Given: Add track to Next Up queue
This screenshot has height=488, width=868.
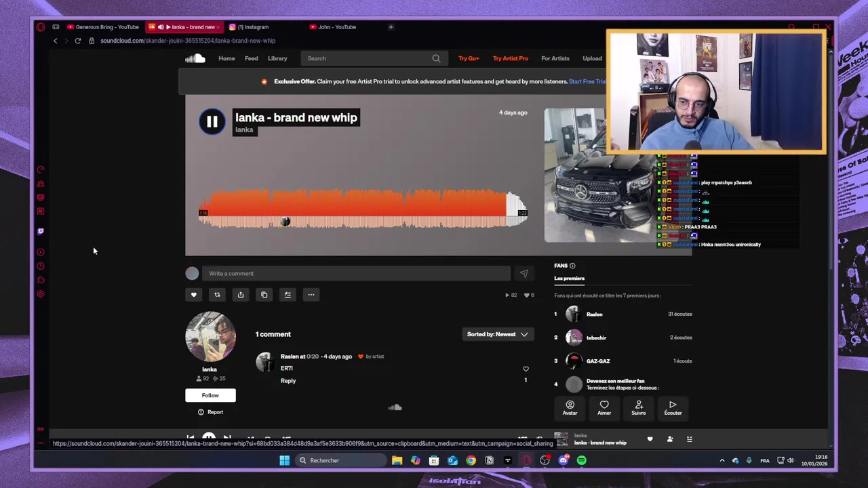Looking at the screenshot, I should coord(288,295).
